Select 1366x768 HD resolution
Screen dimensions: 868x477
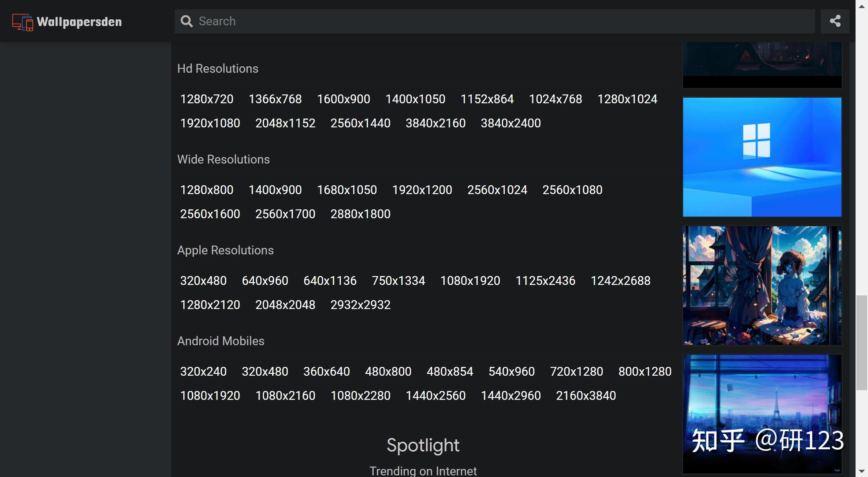coord(275,99)
